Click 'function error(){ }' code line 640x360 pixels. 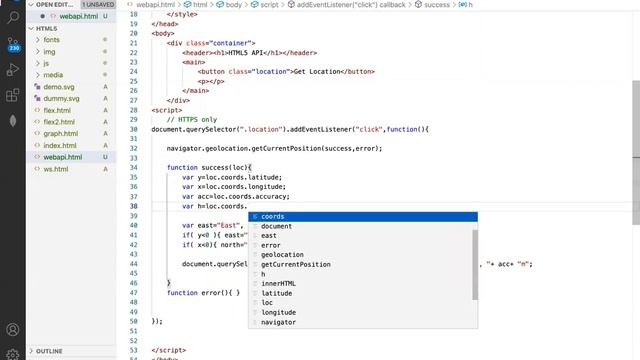203,293
